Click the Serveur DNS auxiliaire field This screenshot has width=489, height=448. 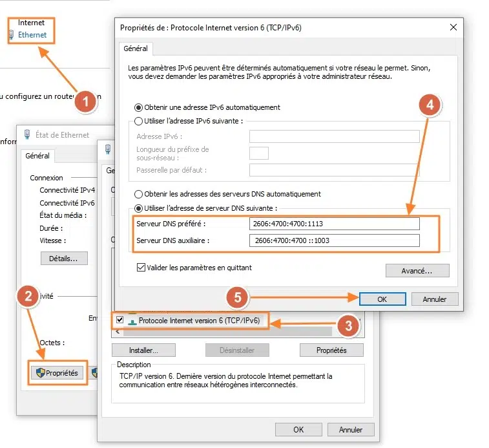click(x=335, y=240)
